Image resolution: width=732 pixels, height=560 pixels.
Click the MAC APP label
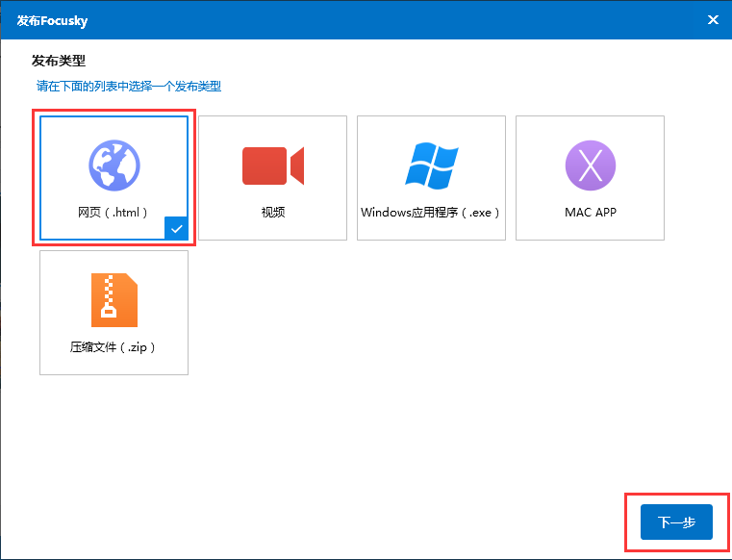pos(591,213)
